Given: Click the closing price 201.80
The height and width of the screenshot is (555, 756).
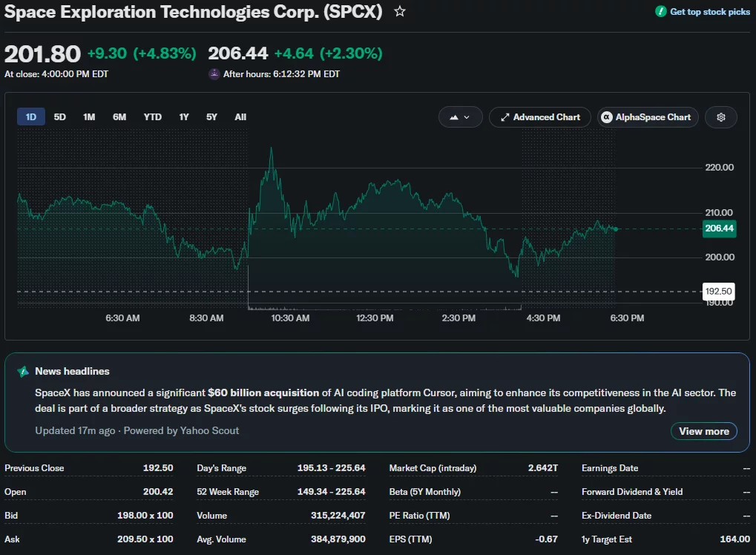Looking at the screenshot, I should (42, 53).
